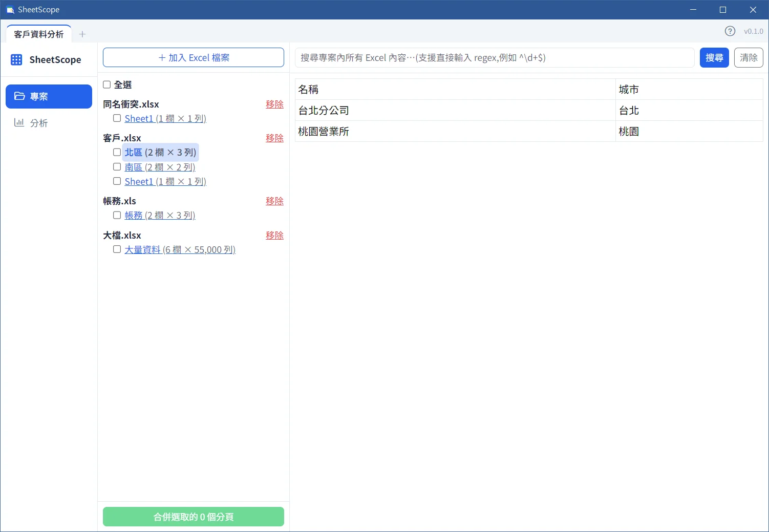Check the 南區 sheet checkbox
The width and height of the screenshot is (769, 532).
[117, 167]
